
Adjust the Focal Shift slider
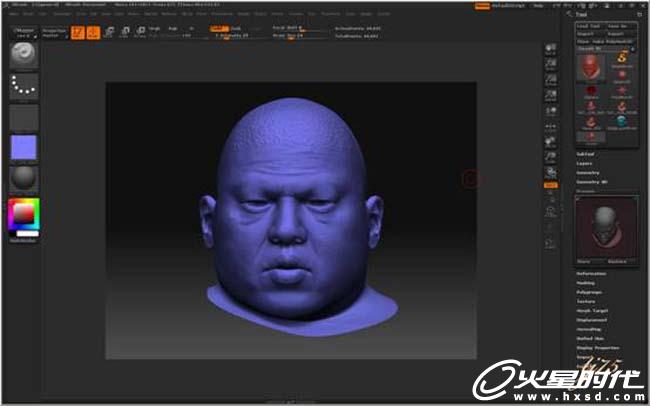(300, 28)
